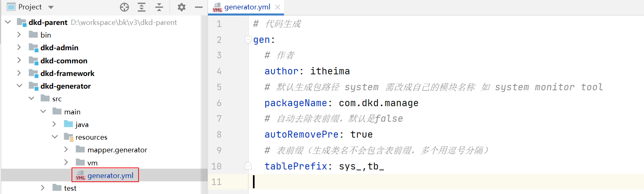Click the packageName key in the editor
Viewport: 644px width, 194px height.
(x=295, y=103)
